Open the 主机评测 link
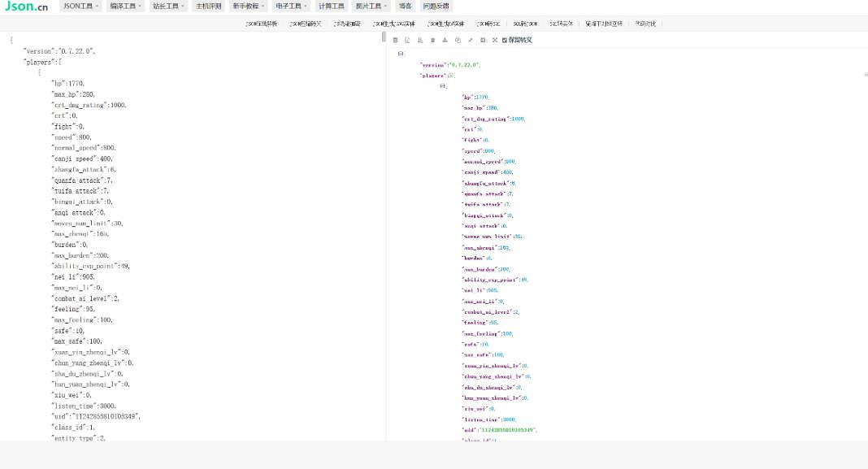868x469 pixels. [207, 6]
